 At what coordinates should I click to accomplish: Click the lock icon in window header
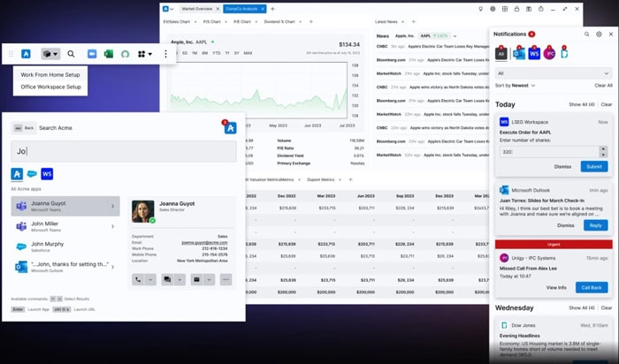pyautogui.click(x=516, y=9)
